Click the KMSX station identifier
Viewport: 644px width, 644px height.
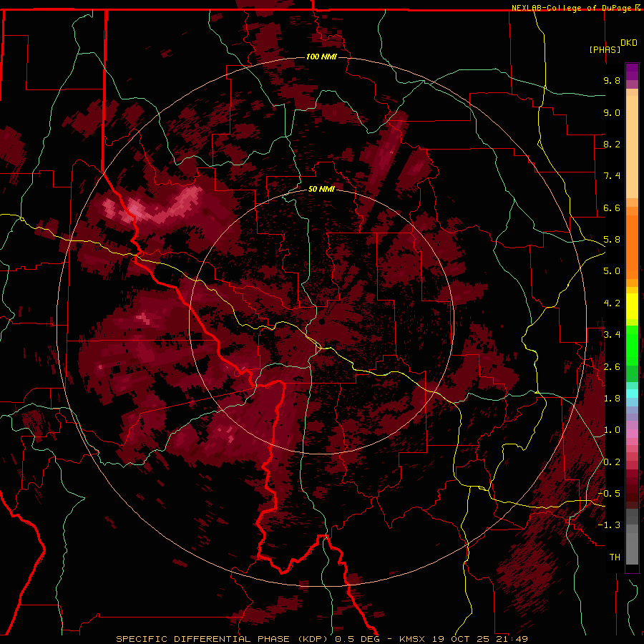pyautogui.click(x=413, y=639)
